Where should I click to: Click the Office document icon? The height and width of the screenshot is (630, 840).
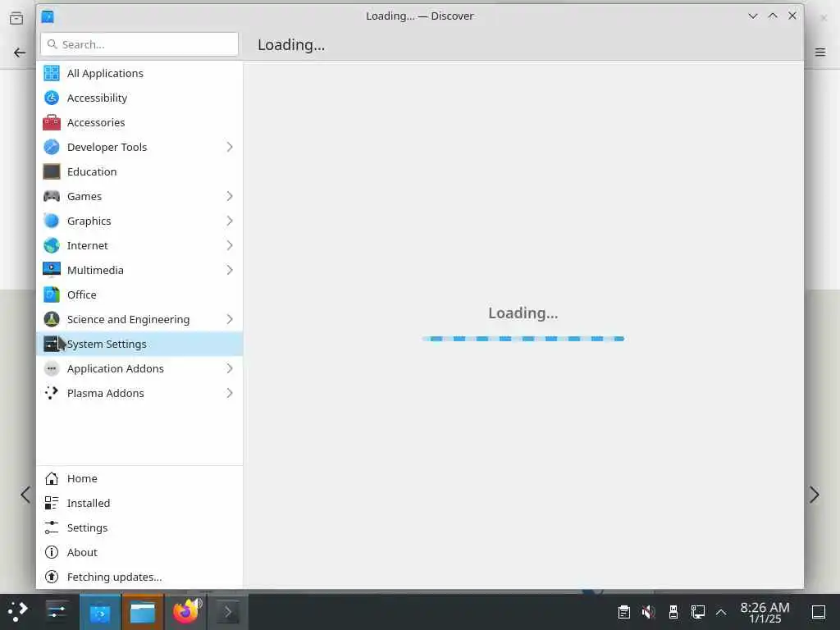pos(52,295)
